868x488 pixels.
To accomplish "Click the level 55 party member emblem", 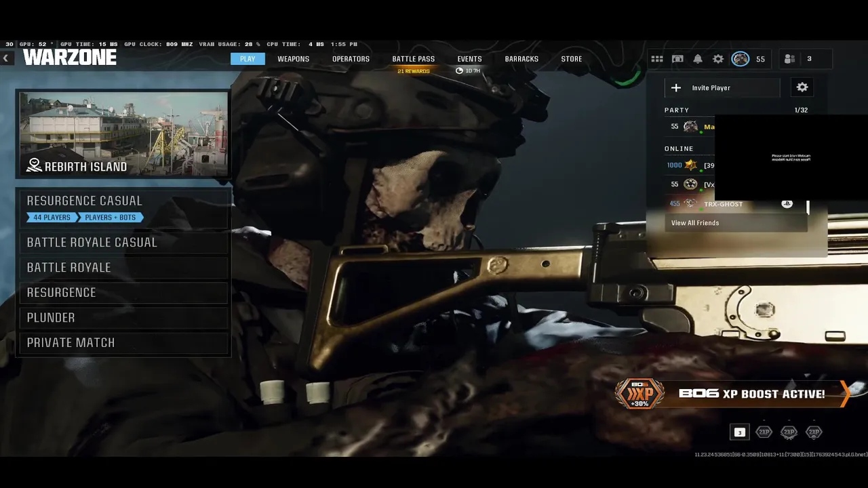I will [690, 127].
